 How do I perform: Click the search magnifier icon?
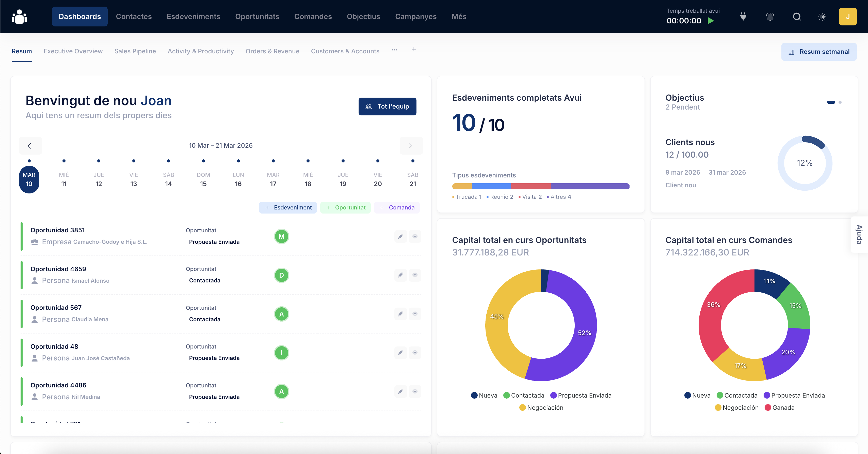797,17
